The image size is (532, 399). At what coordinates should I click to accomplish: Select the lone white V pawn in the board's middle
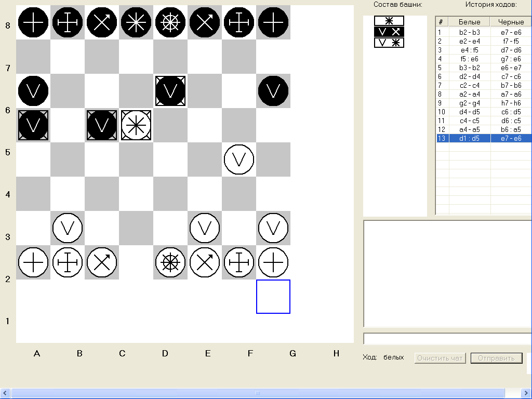[239, 159]
